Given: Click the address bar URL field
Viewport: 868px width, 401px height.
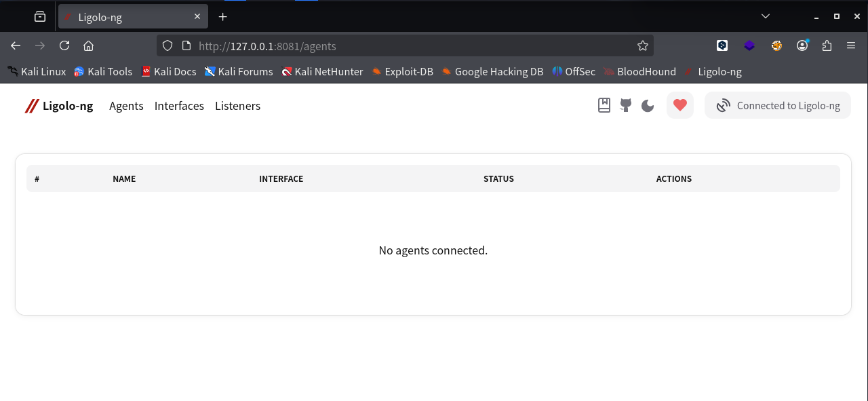Looking at the screenshot, I should [407, 46].
